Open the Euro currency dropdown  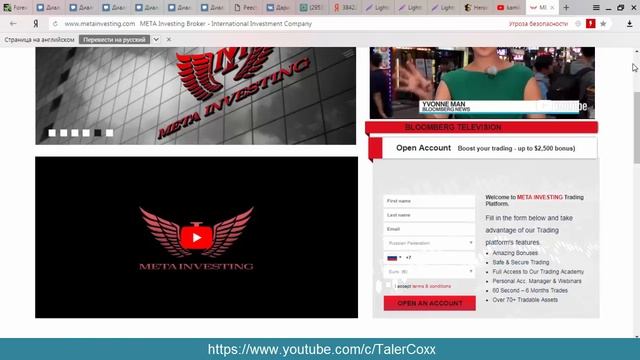429,271
